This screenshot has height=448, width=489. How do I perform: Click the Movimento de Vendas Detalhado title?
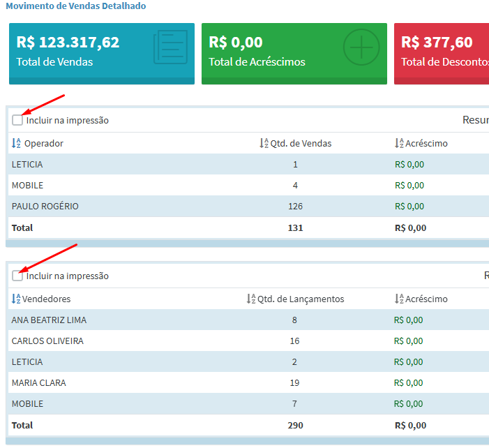(76, 6)
